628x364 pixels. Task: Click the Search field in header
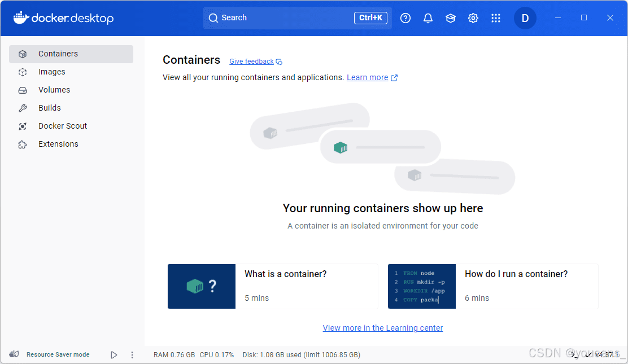tap(297, 17)
